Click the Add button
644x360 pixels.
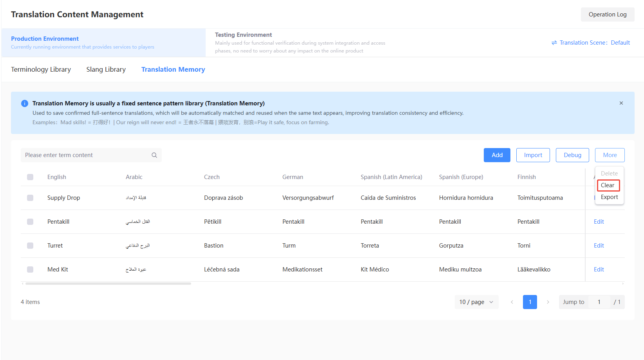(497, 155)
